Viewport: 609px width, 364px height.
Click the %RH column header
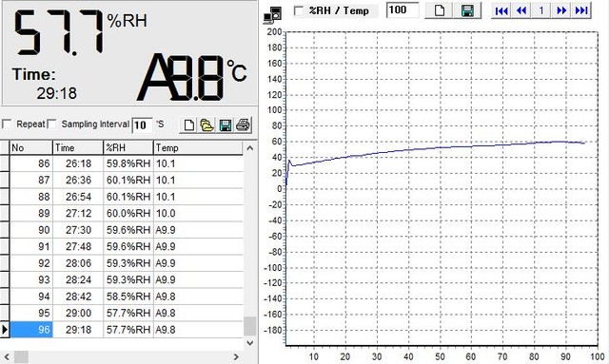[x=128, y=148]
